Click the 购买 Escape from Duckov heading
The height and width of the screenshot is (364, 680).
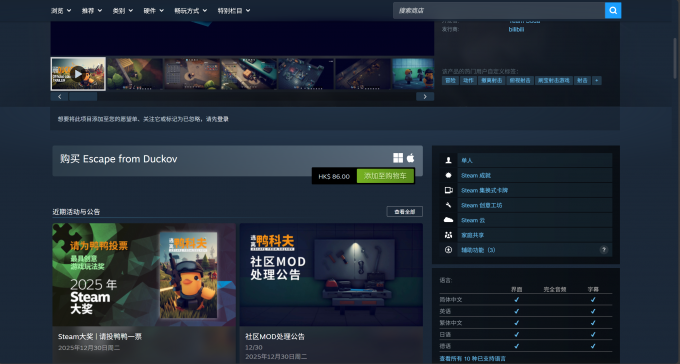tap(118, 159)
